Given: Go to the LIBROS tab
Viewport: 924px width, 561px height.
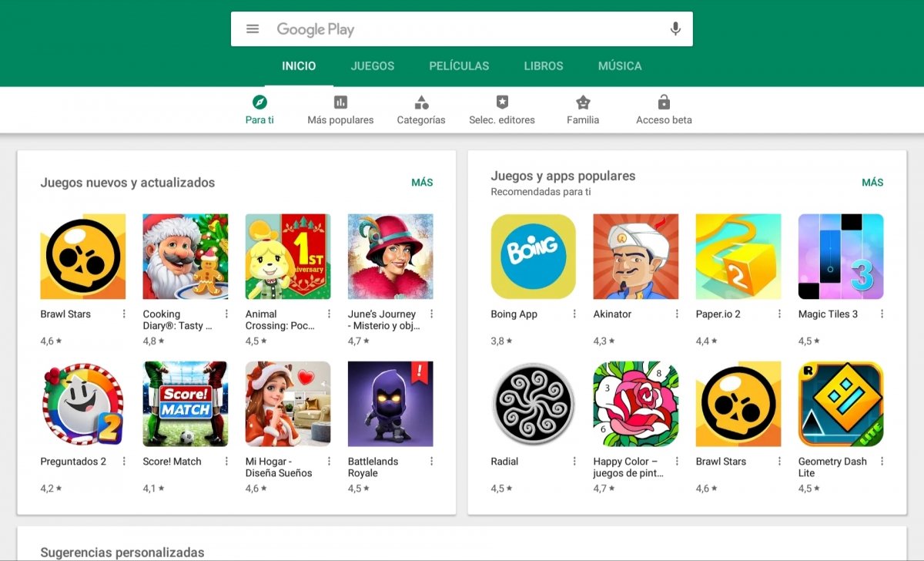Looking at the screenshot, I should 544,66.
